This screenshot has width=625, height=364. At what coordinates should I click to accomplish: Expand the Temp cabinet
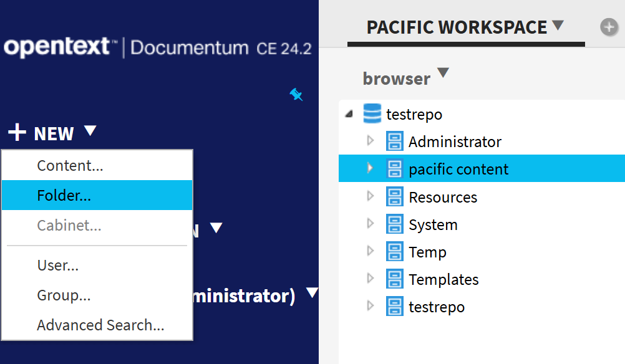[371, 251]
